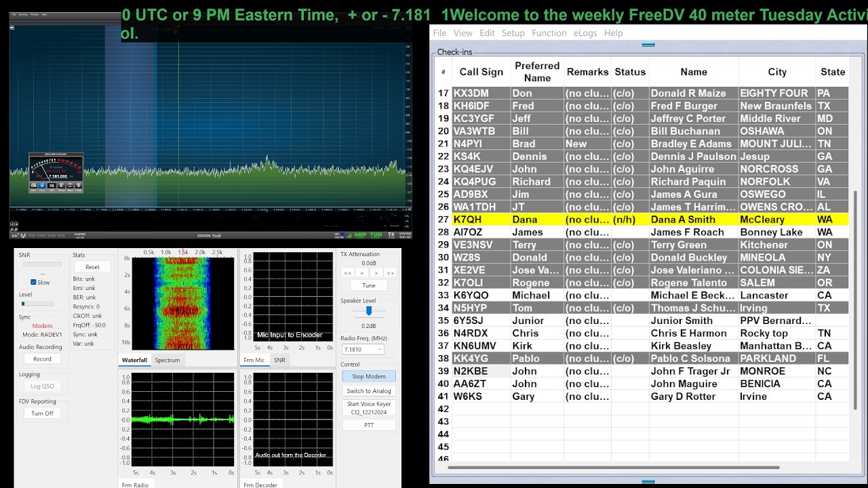Screen dimensions: 868x488
Task: Click call sign W6KS in row 41
Action: pos(481,396)
